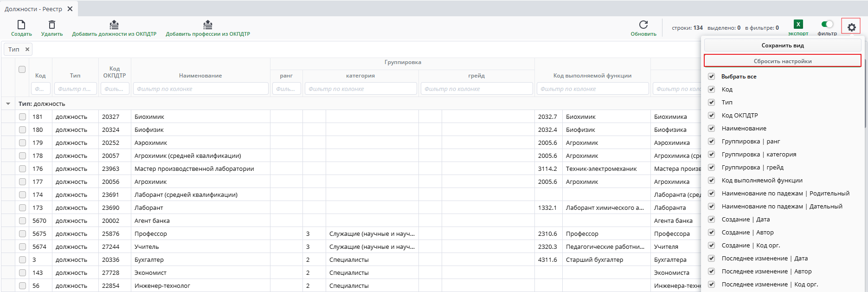Add positions from ОКПДТР icon
The height and width of the screenshot is (292, 868).
114,25
